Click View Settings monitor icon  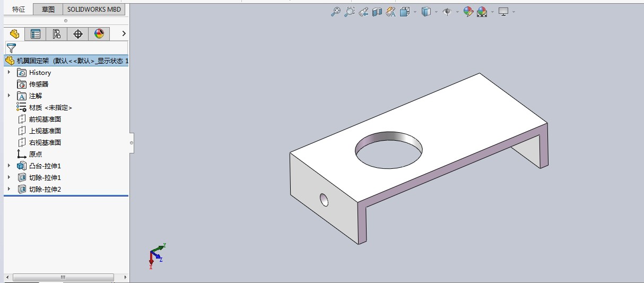[x=503, y=11]
